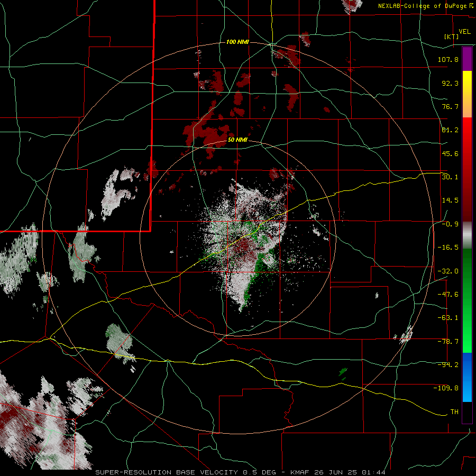The image size is (476, 476).
Task: Pick the purple segment of velocity scale
Action: [467, 59]
